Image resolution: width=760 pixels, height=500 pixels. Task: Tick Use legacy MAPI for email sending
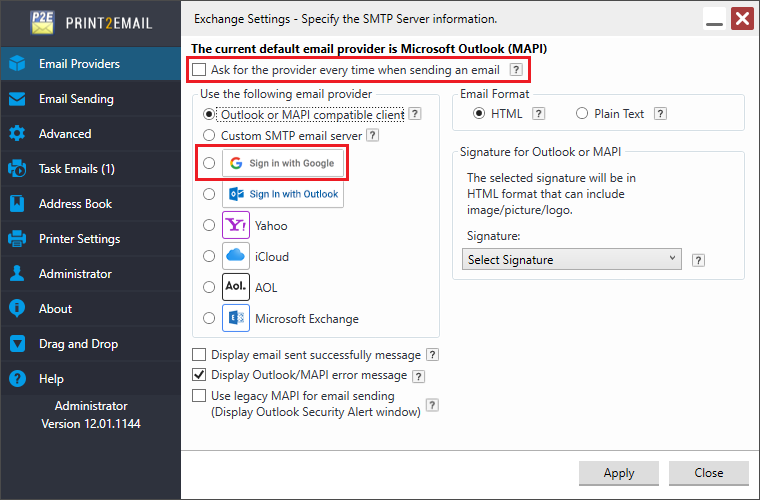(x=199, y=396)
